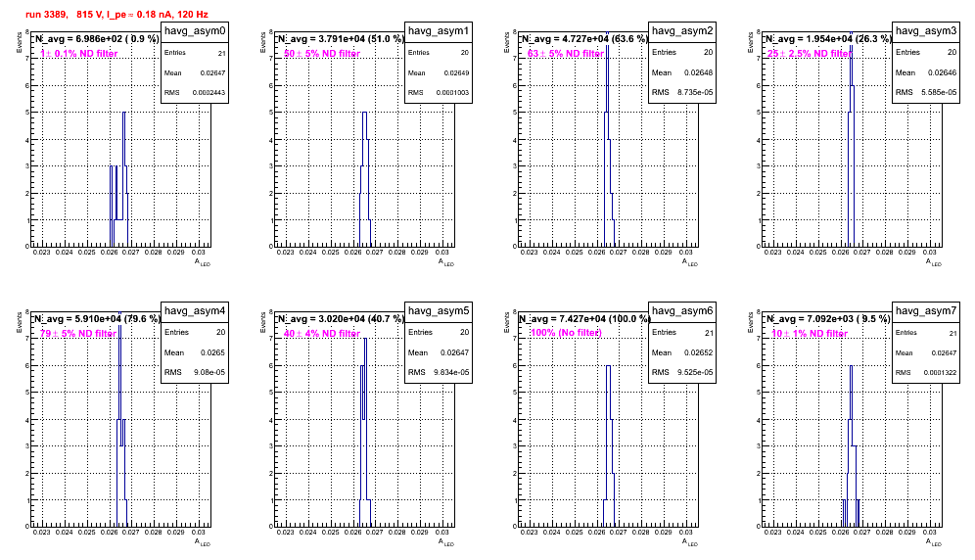Click the N_avg = 4.727e+04 label
This screenshot has width=975, height=560.
584,39
